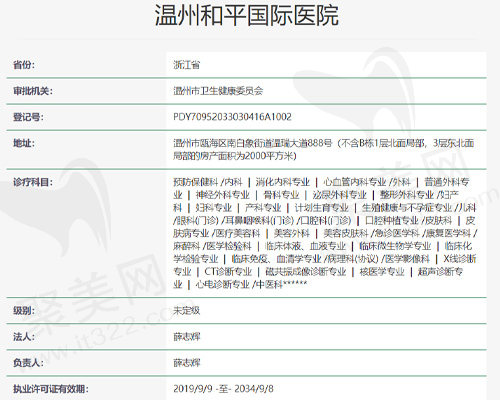Click 预防保健科 in the department list
This screenshot has height=400, width=500.
195,182
